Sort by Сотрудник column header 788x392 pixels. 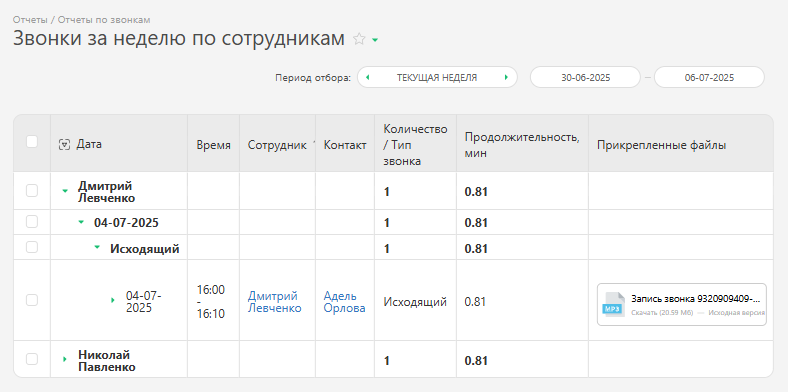coord(277,145)
